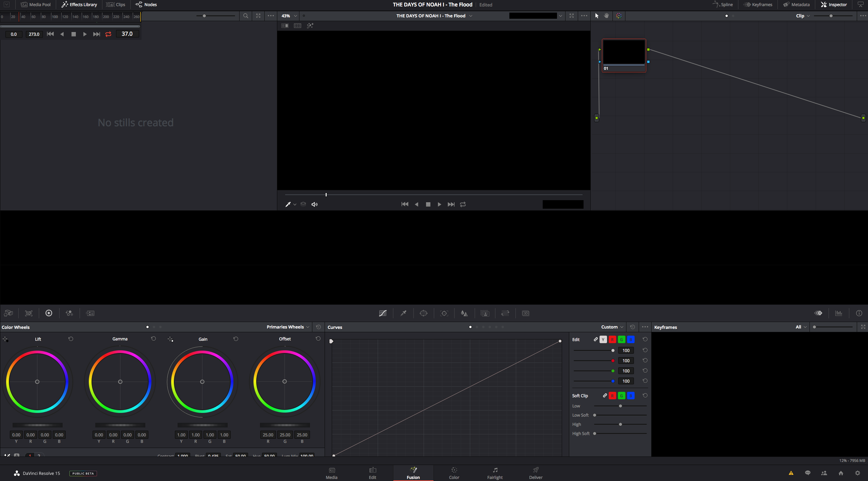The image size is (868, 481).
Task: Toggle green channel edit button in Curves
Action: 621,339
